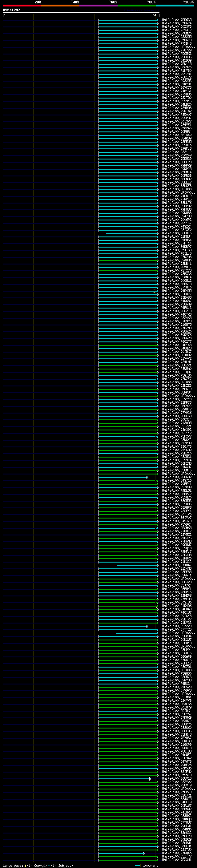
Task: Click the =100char. scale legend
Action: point(147,866)
